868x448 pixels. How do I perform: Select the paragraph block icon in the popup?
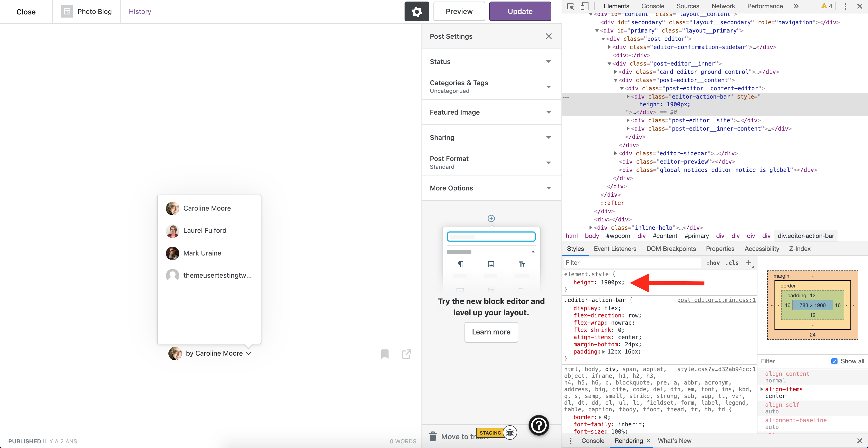461,264
